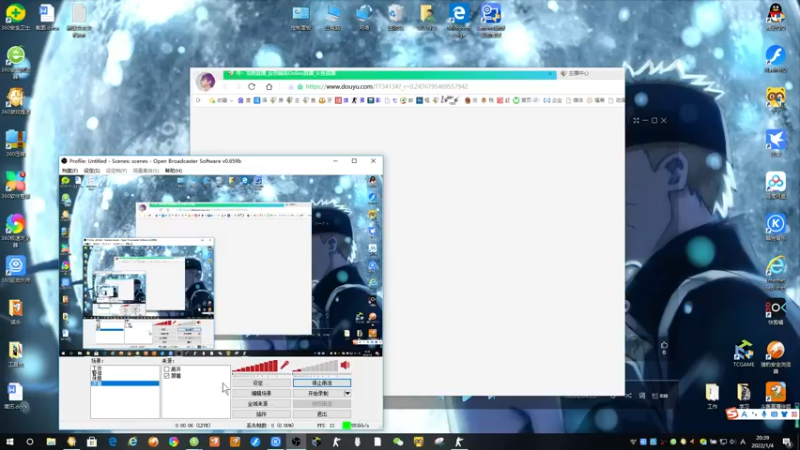Open 360安全卫士 desktop icon
Viewport: 800px width, 450px height.
(15, 18)
